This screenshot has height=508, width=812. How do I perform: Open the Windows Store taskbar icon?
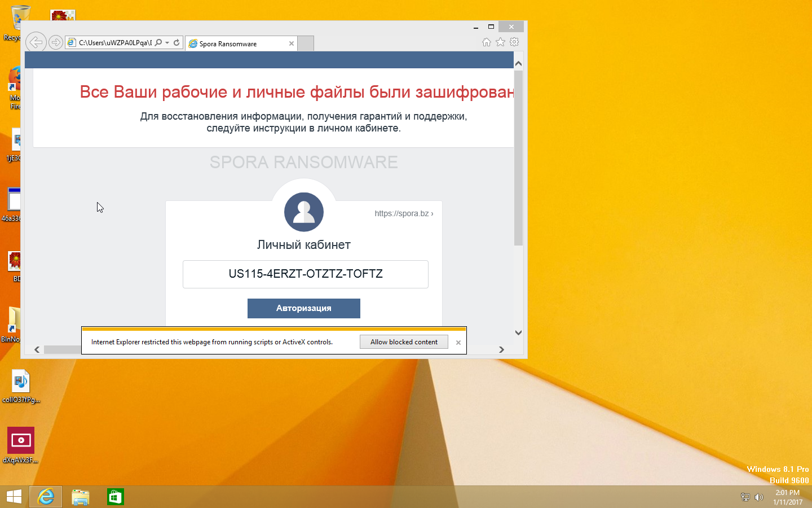(x=116, y=497)
